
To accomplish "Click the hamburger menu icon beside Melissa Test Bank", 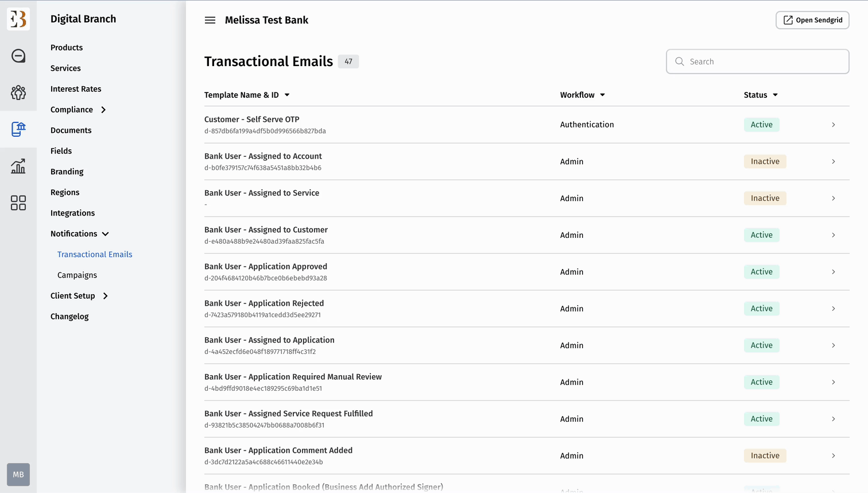I will 210,20.
